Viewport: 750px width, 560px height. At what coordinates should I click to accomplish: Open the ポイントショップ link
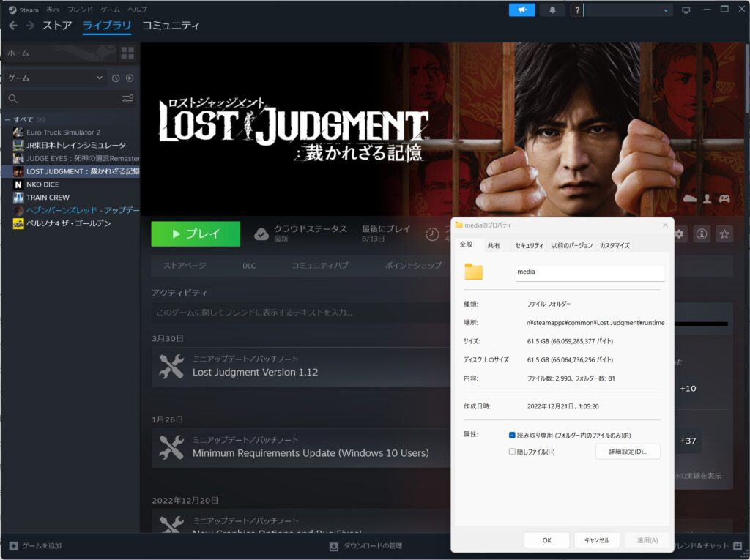tap(413, 266)
